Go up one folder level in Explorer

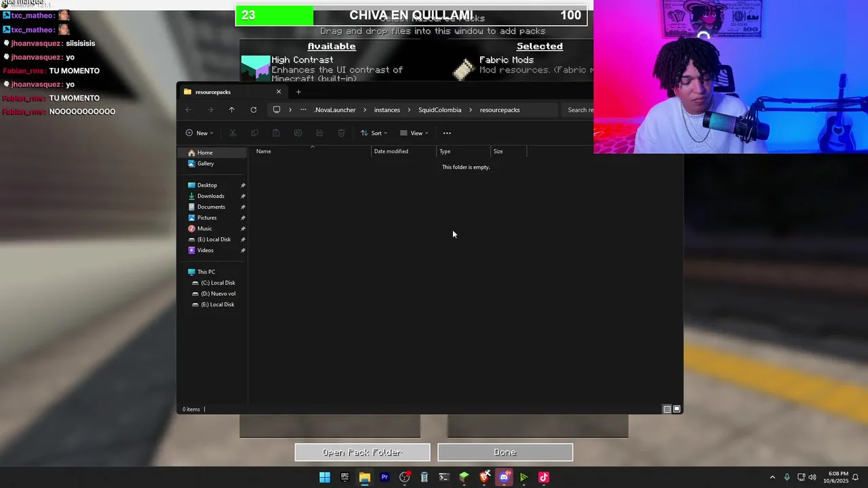231,110
